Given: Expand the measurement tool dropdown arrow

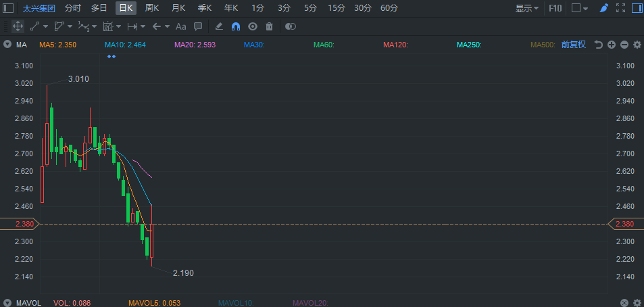Looking at the screenshot, I should pyautogui.click(x=143, y=26).
